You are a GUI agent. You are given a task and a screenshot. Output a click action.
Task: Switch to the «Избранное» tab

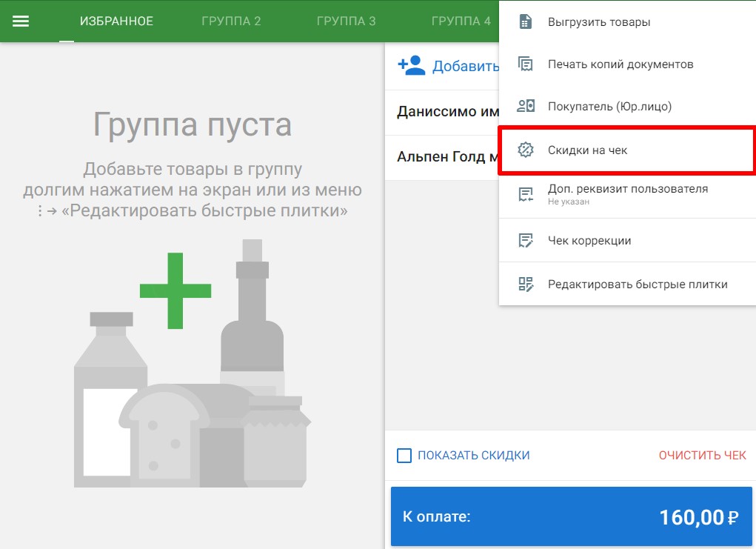(x=116, y=21)
